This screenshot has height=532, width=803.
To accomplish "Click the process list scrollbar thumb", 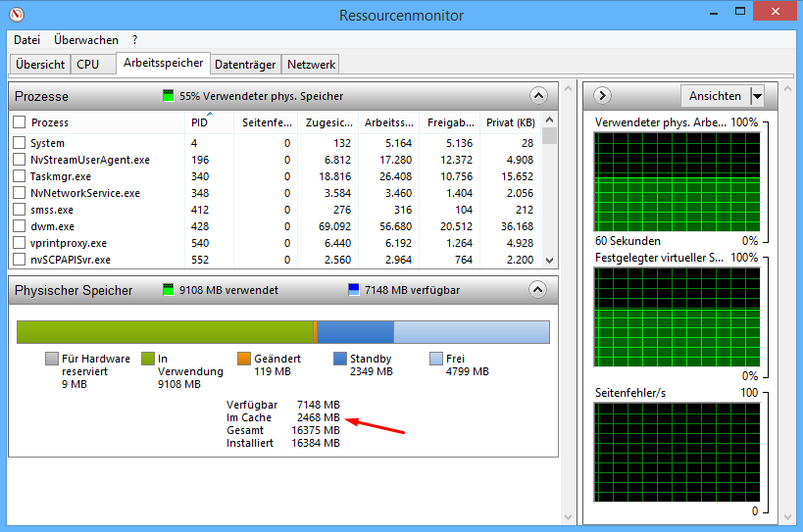I will click(549, 136).
